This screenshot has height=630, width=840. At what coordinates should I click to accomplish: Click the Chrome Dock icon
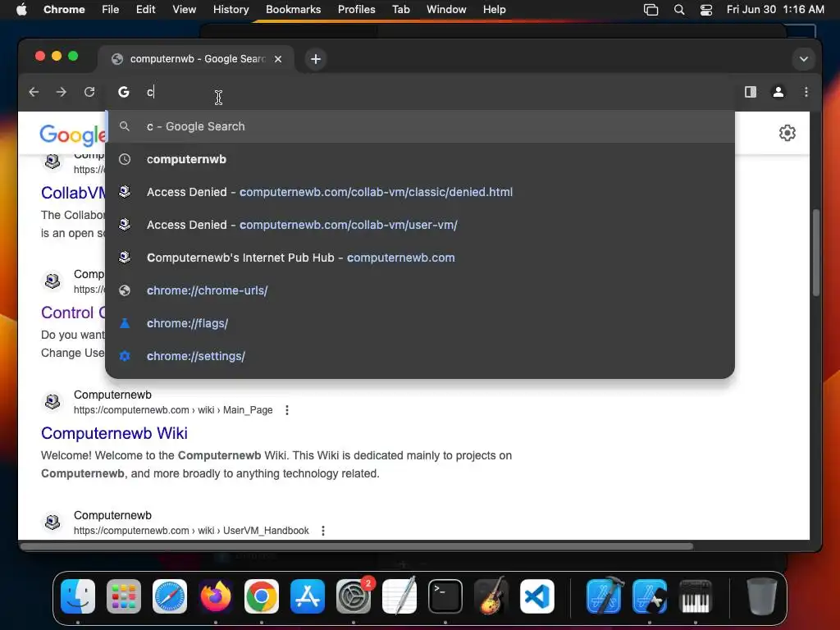click(x=262, y=596)
